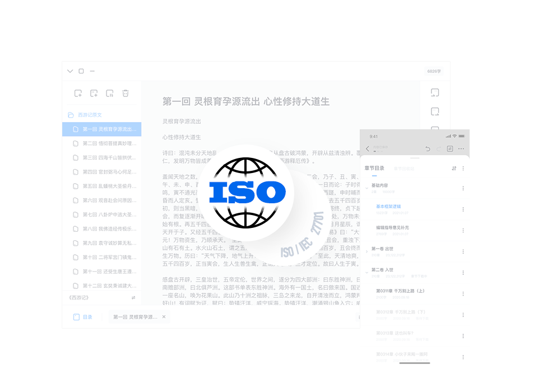Click the sort order icon beside 章节目录
Screen dimensions: 538x392
[x=454, y=168]
